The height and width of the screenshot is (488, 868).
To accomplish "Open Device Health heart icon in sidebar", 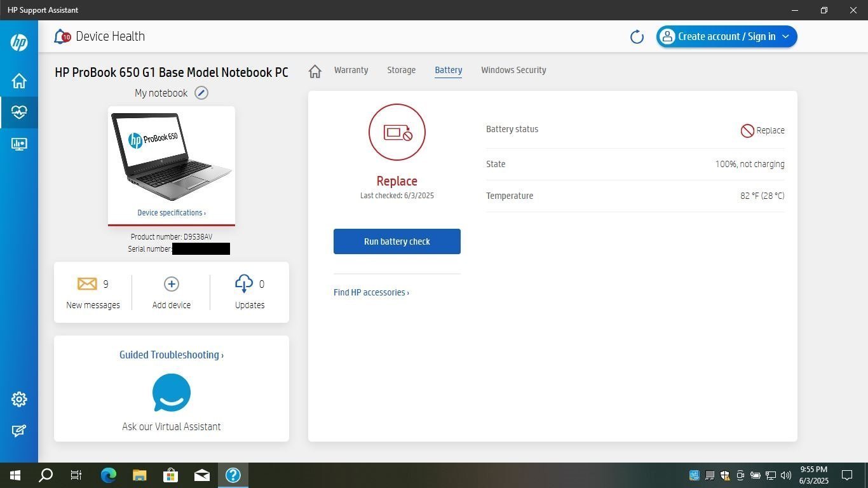I will coord(19,112).
